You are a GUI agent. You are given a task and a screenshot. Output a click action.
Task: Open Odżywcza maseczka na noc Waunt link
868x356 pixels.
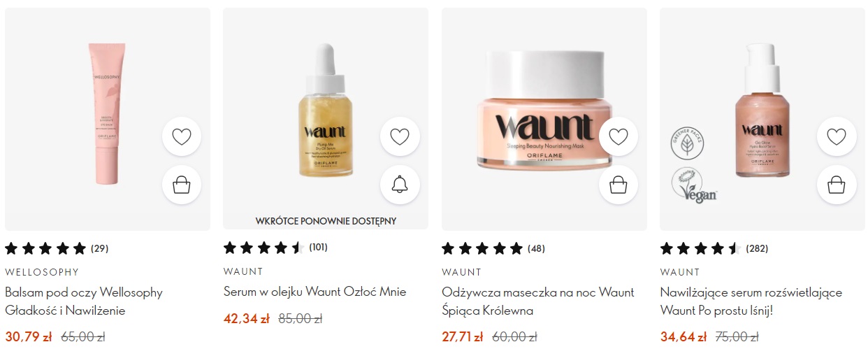pos(538,301)
